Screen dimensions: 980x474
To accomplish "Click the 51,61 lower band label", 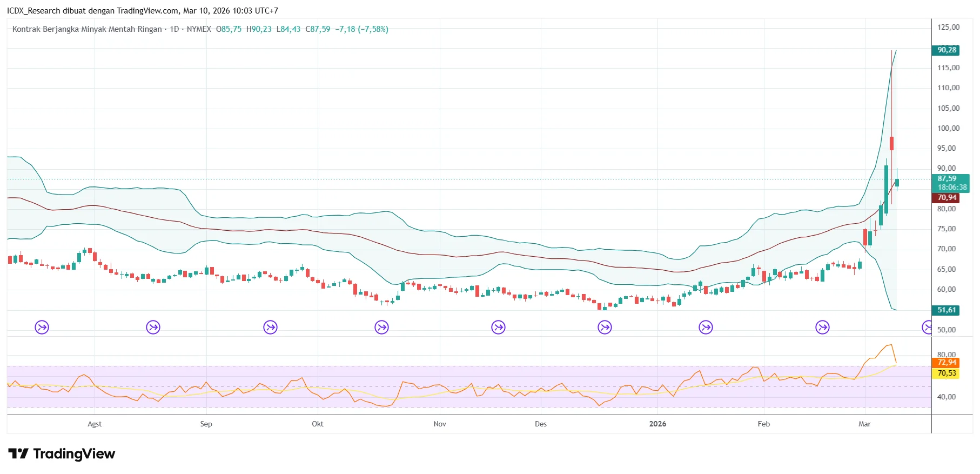I will point(945,310).
